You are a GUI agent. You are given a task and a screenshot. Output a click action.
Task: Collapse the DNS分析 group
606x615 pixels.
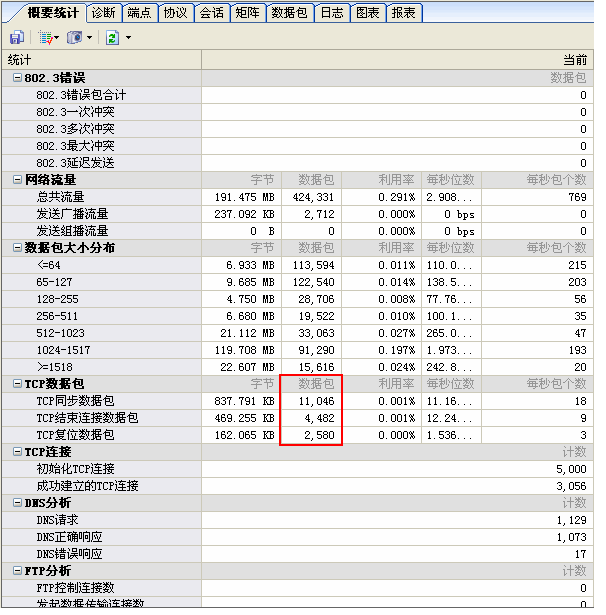point(17,502)
